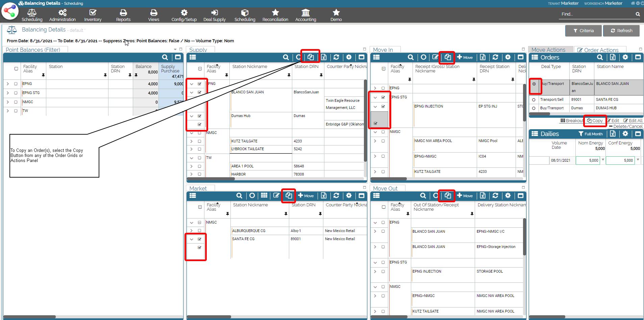Click search icon in Point Balances panel toolbar
Viewport: 644px width, 320px height.
click(165, 57)
